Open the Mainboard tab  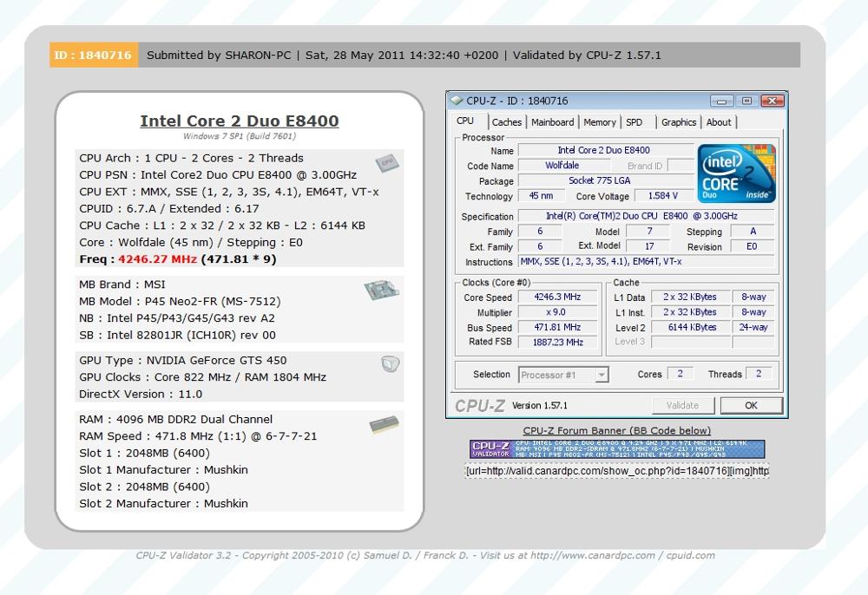(x=552, y=122)
